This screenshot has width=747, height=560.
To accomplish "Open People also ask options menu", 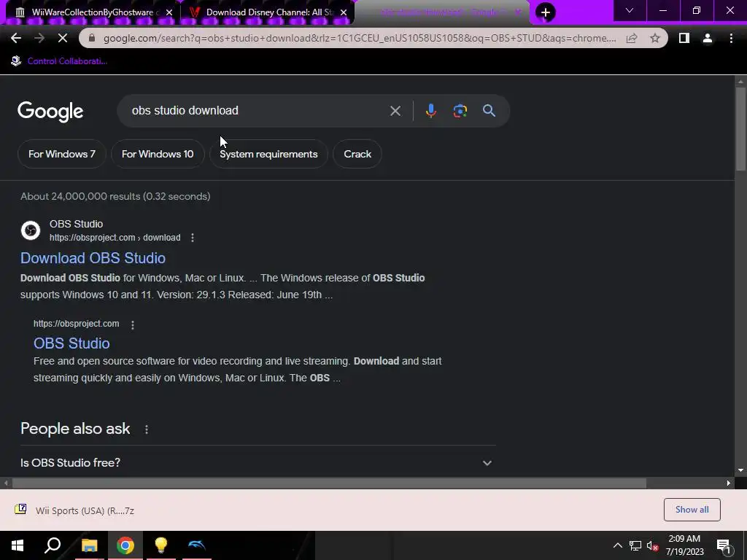I will tap(146, 429).
